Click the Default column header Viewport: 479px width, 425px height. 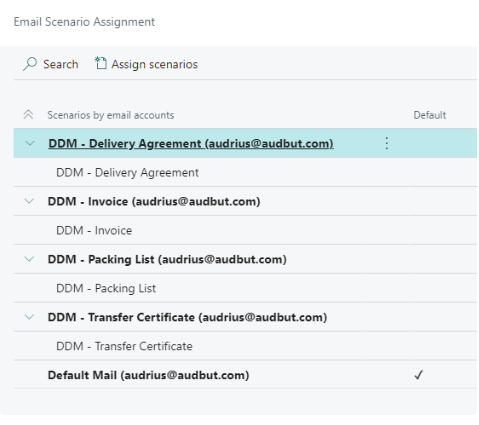pos(430,115)
